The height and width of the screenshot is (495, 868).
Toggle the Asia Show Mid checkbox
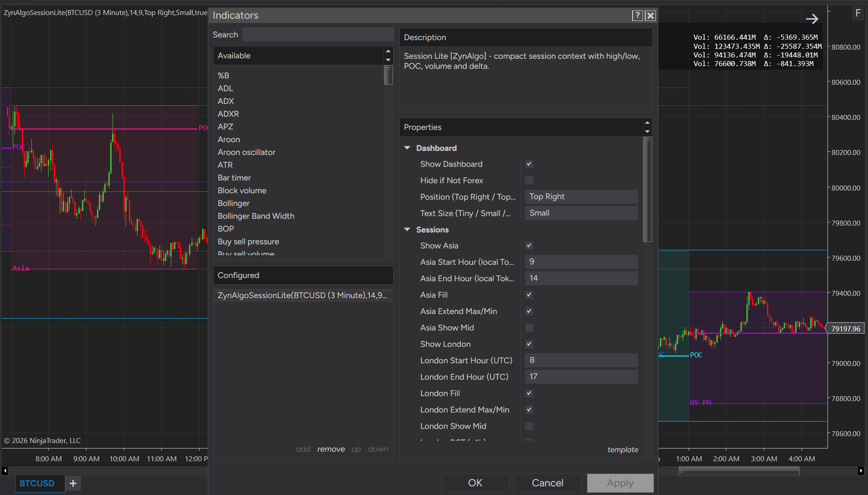tap(529, 328)
